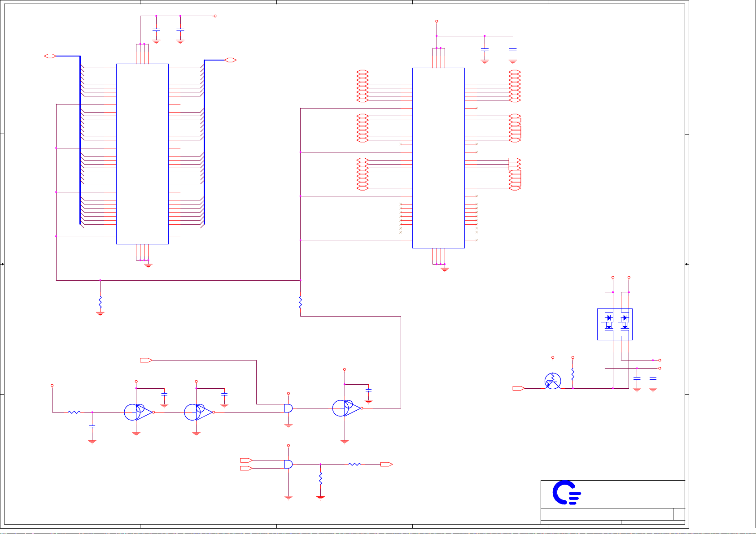
Task: Click lower input port of lower AND gate
Action: click(x=246, y=468)
